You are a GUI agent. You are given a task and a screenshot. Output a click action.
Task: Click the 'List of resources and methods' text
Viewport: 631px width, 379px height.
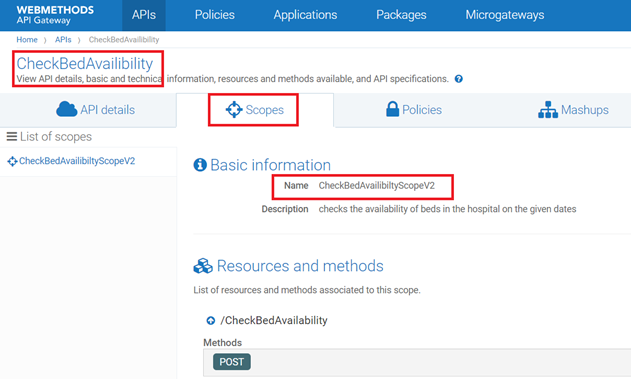pos(307,290)
